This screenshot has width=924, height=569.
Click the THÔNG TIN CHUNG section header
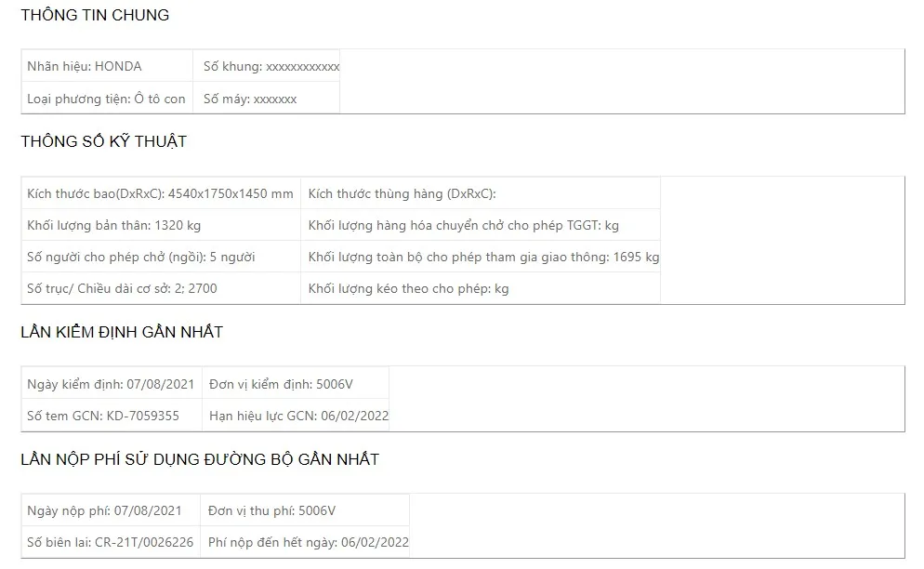(94, 15)
